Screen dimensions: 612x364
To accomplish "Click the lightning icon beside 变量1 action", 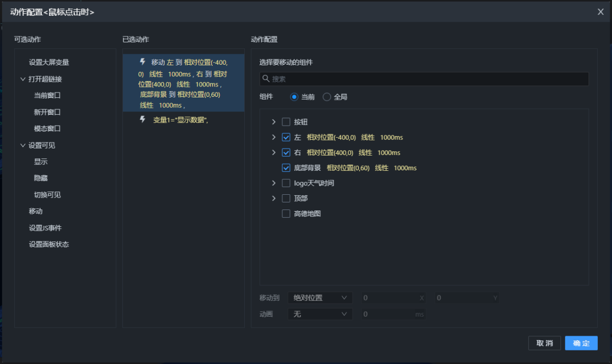I will pos(143,120).
